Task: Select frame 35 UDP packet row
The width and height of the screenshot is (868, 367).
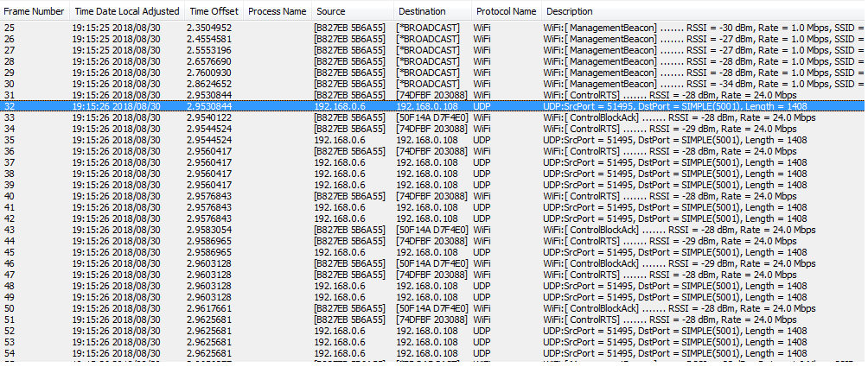Action: coord(346,140)
